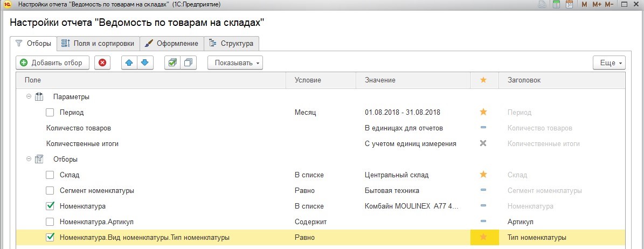Viewport: 644px width, 249px height.
Task: Enable the Склад filter checkbox
Action: tap(50, 175)
